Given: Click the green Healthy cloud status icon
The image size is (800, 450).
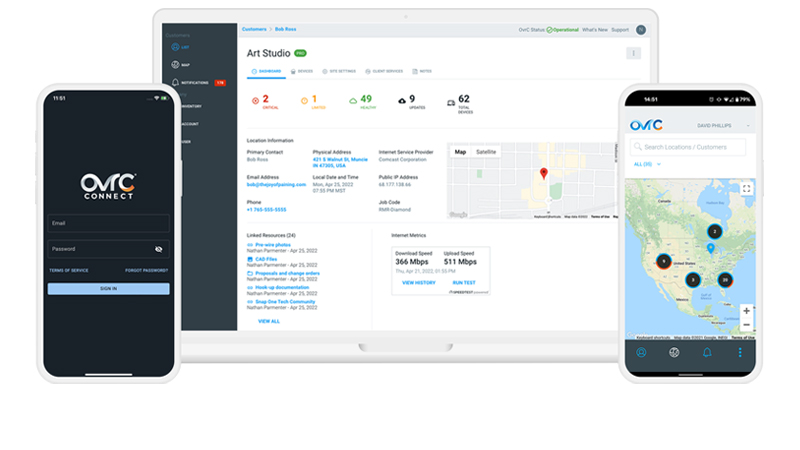Looking at the screenshot, I should coord(353,101).
